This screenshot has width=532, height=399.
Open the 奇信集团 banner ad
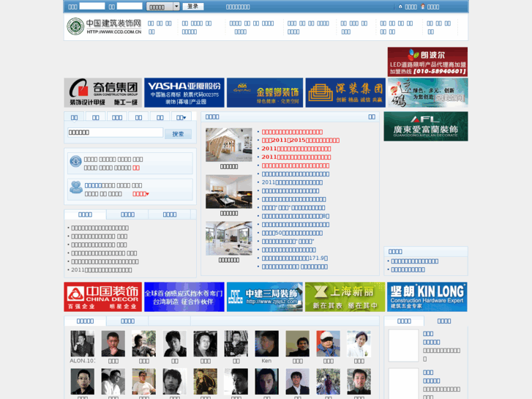(102, 93)
